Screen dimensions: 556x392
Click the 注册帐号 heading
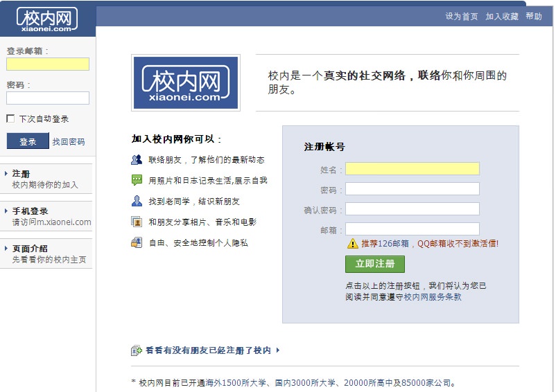coord(324,147)
